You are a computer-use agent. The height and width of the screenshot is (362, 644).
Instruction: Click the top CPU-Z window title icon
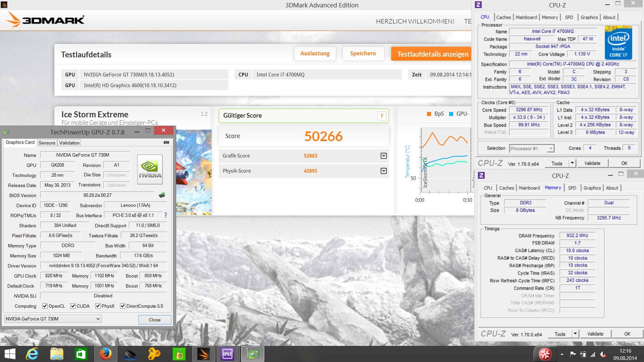coord(478,5)
